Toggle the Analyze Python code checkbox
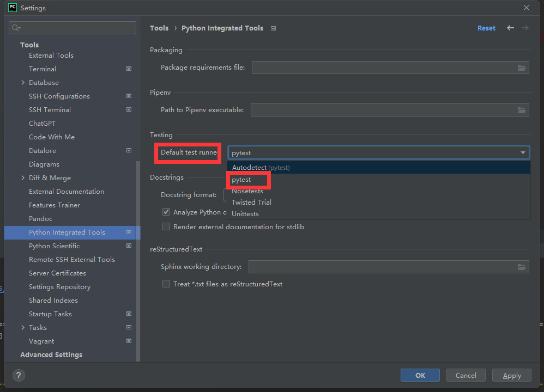544x392 pixels. 166,212
